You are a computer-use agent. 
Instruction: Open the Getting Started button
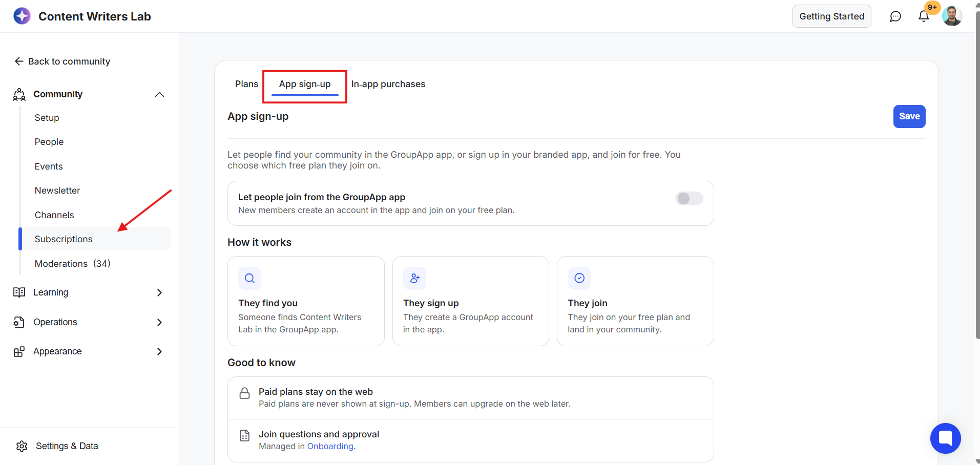(831, 16)
